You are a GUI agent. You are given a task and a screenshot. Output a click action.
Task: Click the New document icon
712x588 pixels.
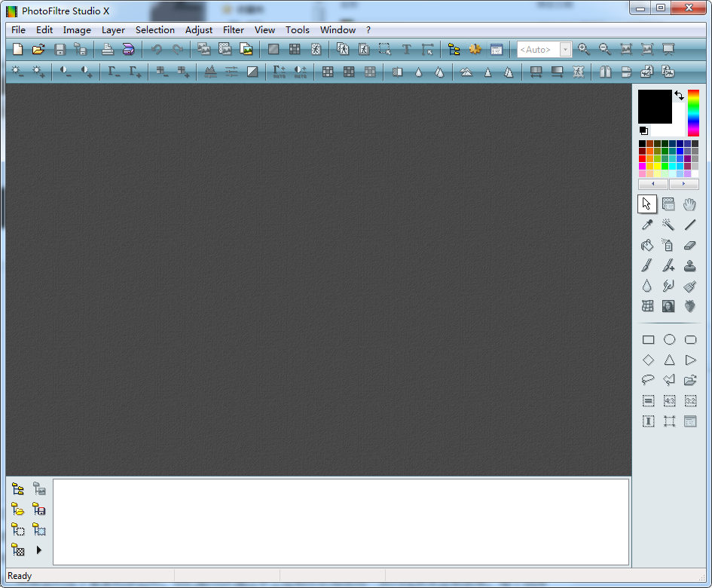[x=18, y=50]
